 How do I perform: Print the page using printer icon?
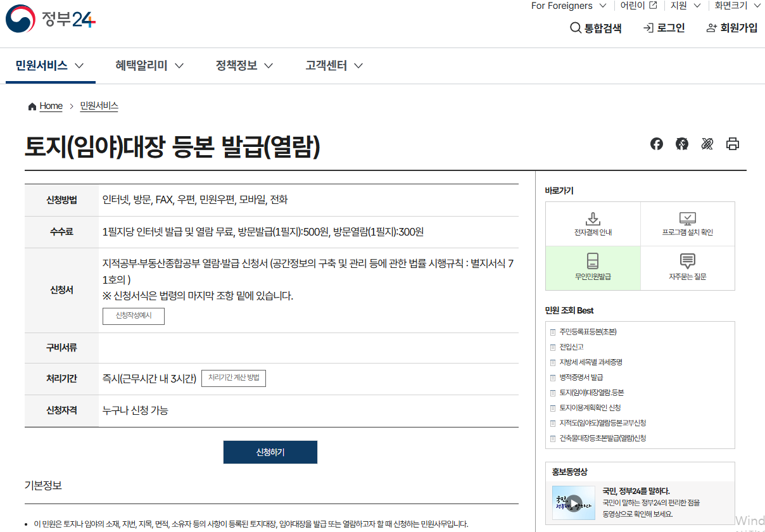[733, 144]
